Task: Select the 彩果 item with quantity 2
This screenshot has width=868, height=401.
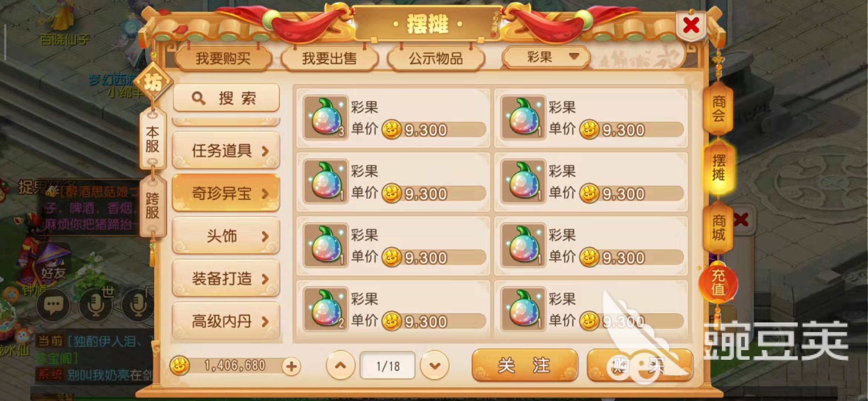Action: pos(393,309)
